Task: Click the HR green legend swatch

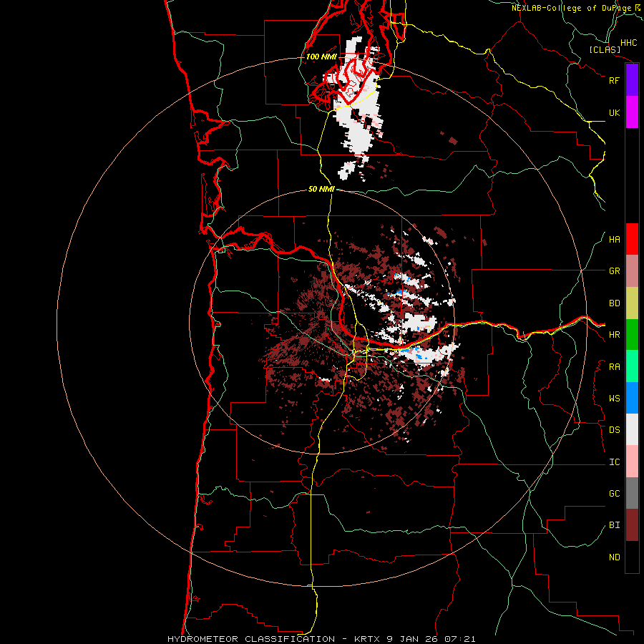Action: [632, 335]
